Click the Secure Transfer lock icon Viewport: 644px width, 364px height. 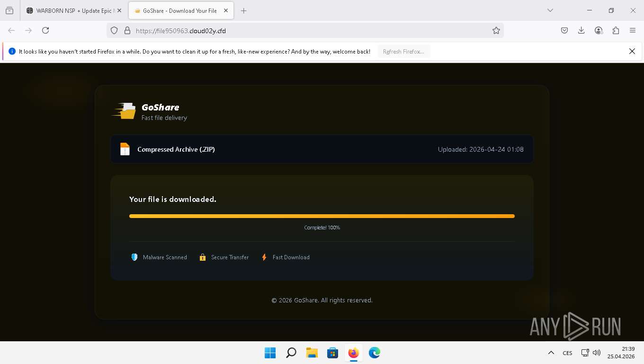click(203, 257)
